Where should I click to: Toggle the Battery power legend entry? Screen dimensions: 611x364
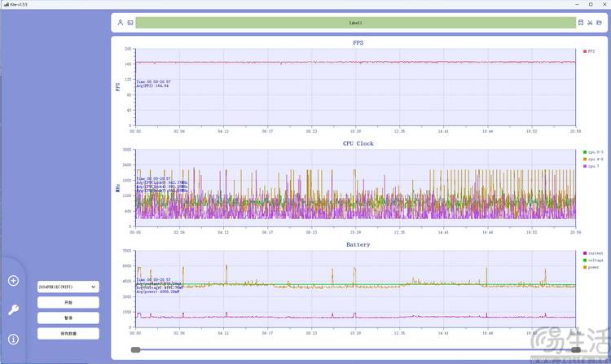591,267
